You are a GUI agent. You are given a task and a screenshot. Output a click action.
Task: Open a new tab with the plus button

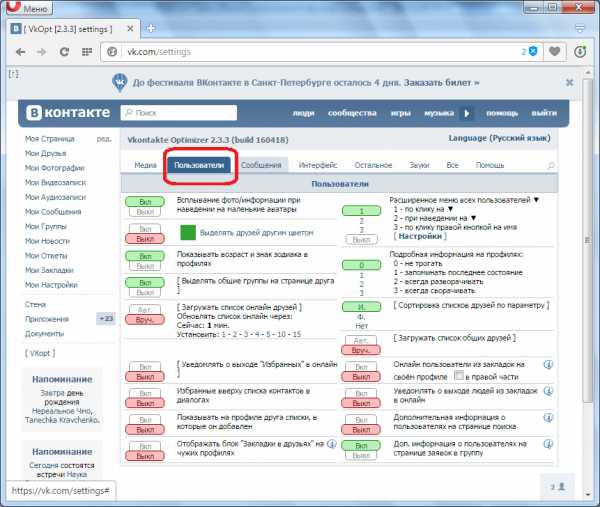coord(151,28)
